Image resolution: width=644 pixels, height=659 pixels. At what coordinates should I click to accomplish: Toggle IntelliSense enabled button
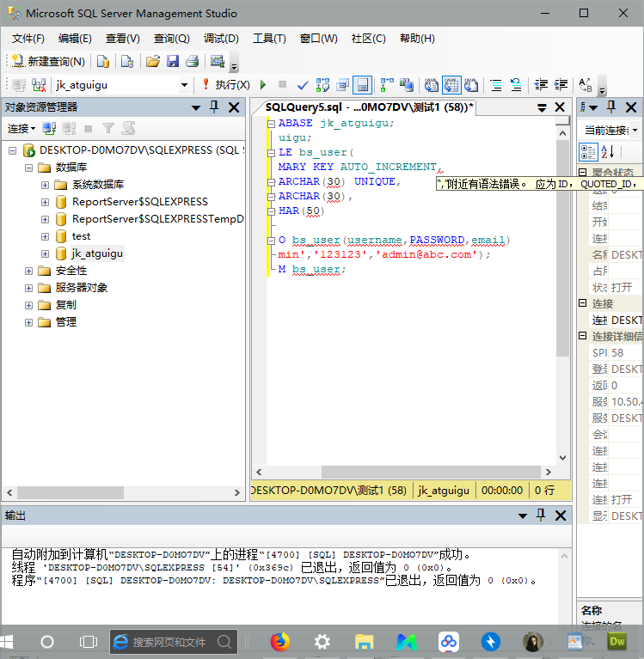click(362, 85)
